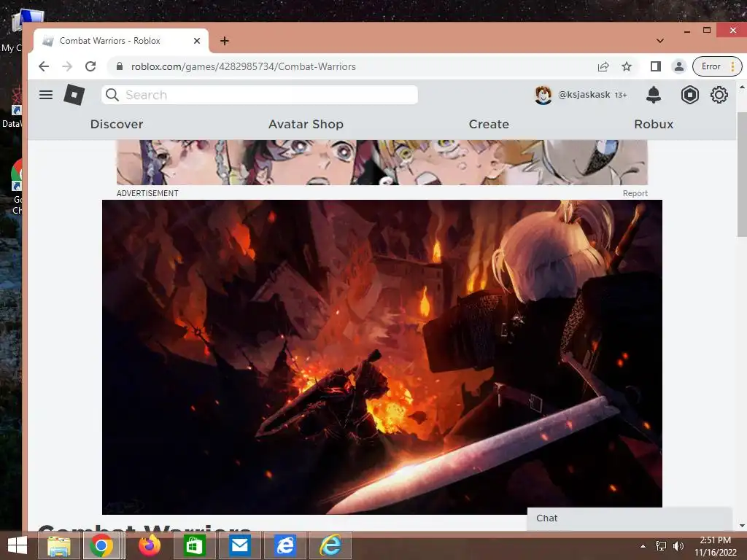Close the Combat Warriors tab
The image size is (747, 560).
[x=197, y=41]
